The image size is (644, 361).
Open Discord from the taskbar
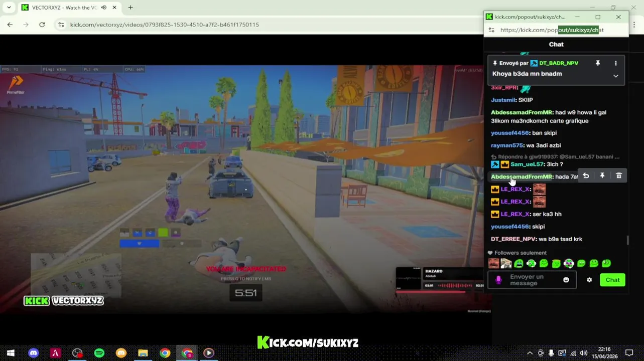point(33,353)
